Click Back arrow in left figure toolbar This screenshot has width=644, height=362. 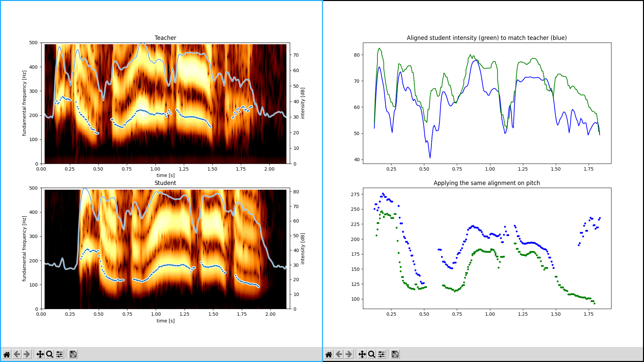click(x=17, y=354)
